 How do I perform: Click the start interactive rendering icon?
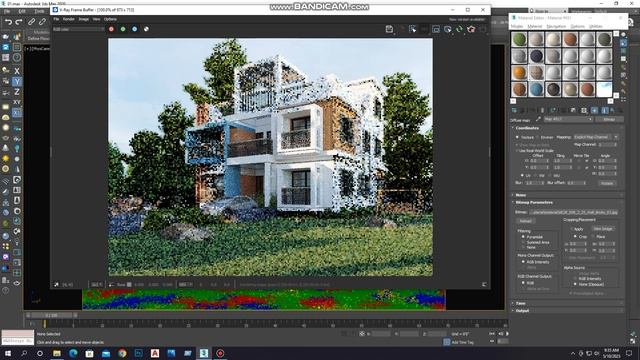click(x=448, y=29)
